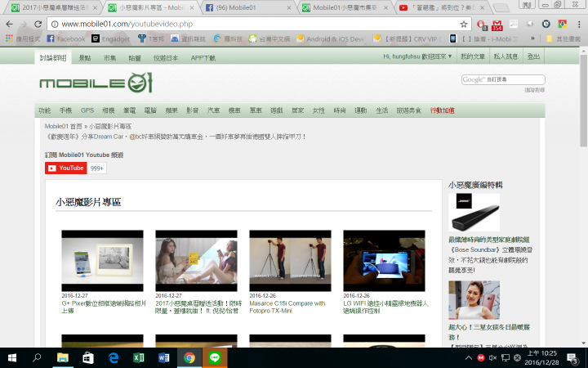Open Windows search from taskbar

[37, 358]
